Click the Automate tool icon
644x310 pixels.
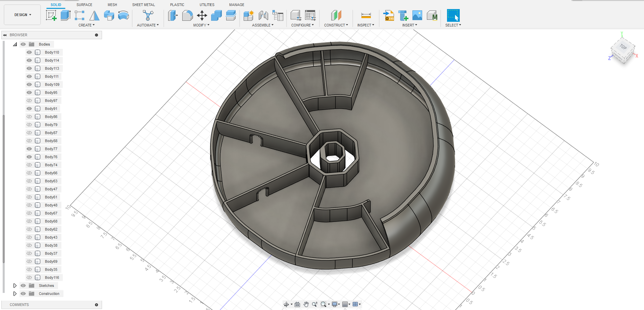148,15
